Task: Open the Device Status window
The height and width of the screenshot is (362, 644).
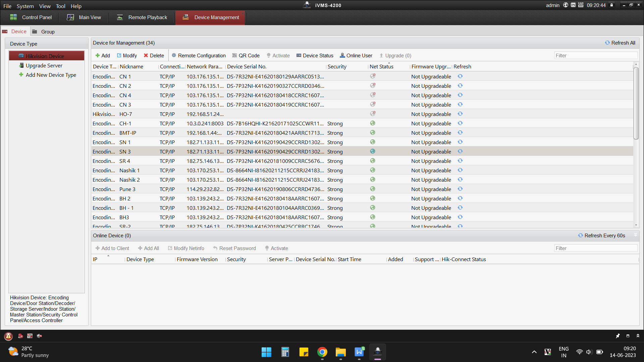Action: click(315, 56)
